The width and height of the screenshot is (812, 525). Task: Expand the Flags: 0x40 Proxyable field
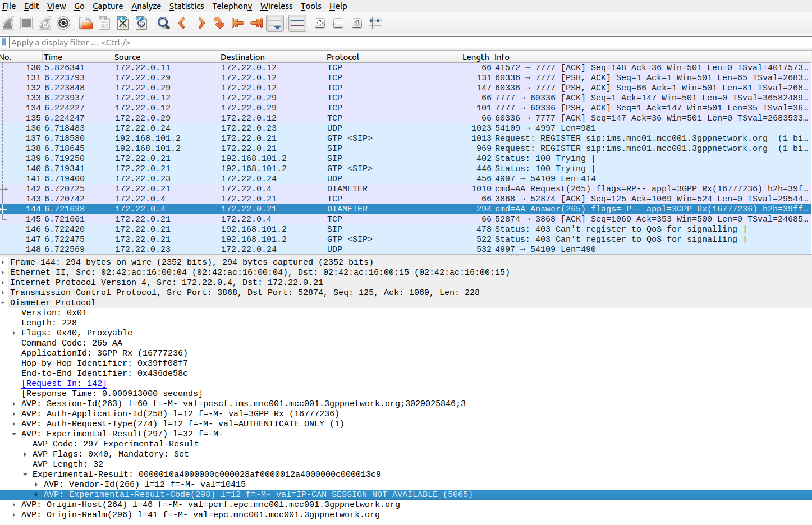point(15,333)
